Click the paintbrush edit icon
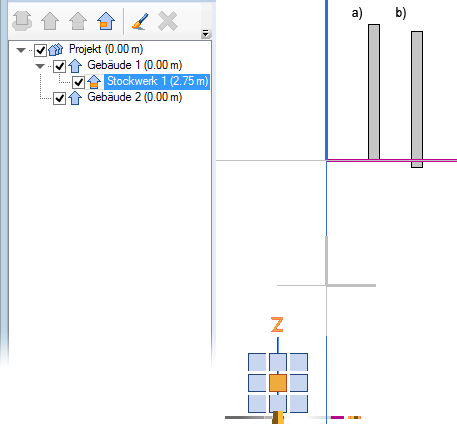 pos(140,22)
